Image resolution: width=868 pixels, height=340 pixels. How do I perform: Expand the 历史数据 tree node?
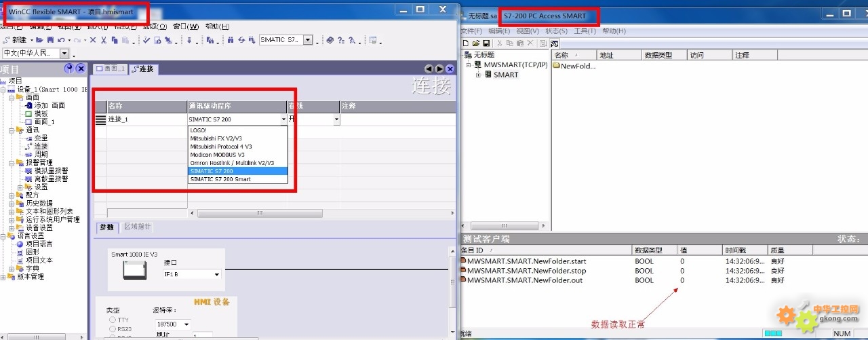[x=12, y=203]
